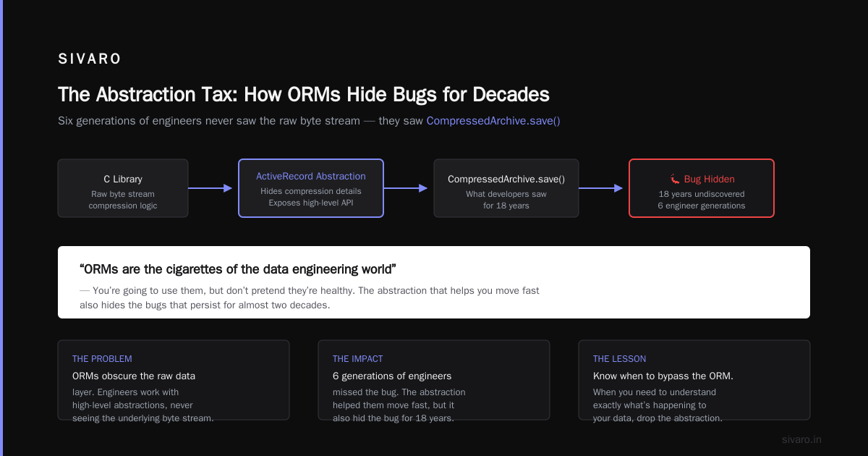Screen dimensions: 868x456
Task: Open the sivaro.in link
Action: [x=802, y=439]
